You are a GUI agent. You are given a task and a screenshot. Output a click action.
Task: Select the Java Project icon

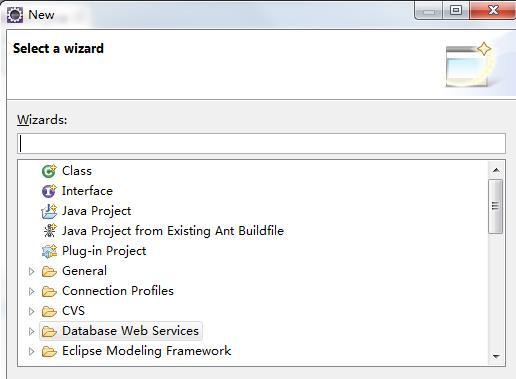coord(49,211)
